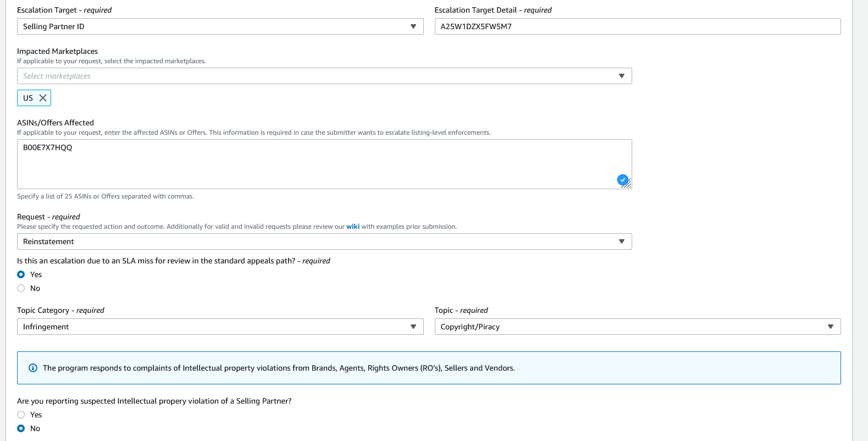Image resolution: width=868 pixels, height=441 pixels.
Task: Select No for SLA miss escalation
Action: point(21,288)
